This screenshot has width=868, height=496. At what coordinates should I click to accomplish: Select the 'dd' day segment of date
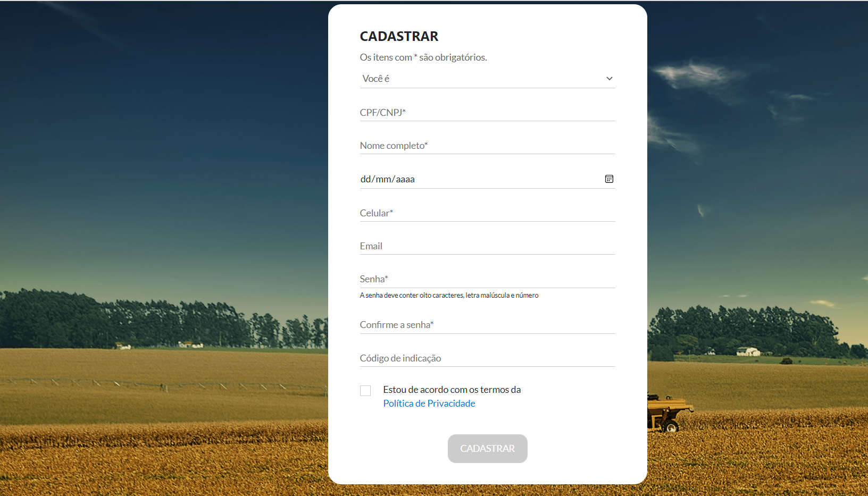pos(365,179)
